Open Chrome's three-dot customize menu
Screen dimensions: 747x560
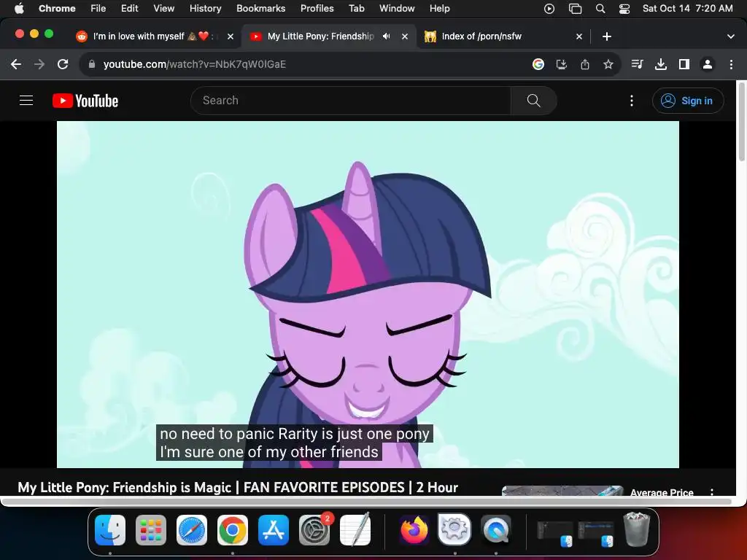(731, 64)
